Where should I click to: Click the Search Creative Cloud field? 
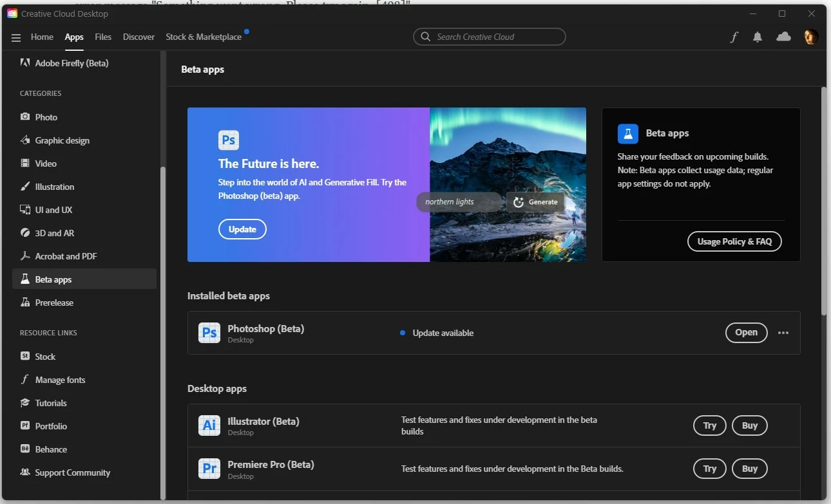(x=490, y=37)
